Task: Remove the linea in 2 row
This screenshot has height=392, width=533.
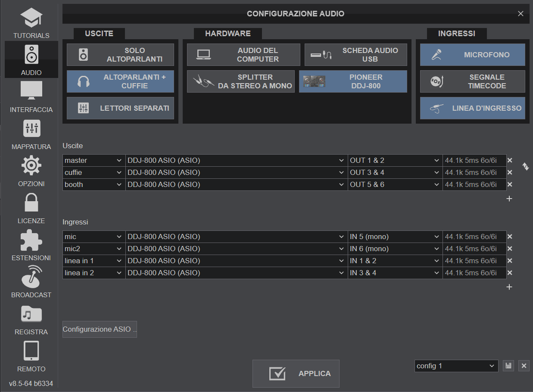Action: [x=510, y=273]
